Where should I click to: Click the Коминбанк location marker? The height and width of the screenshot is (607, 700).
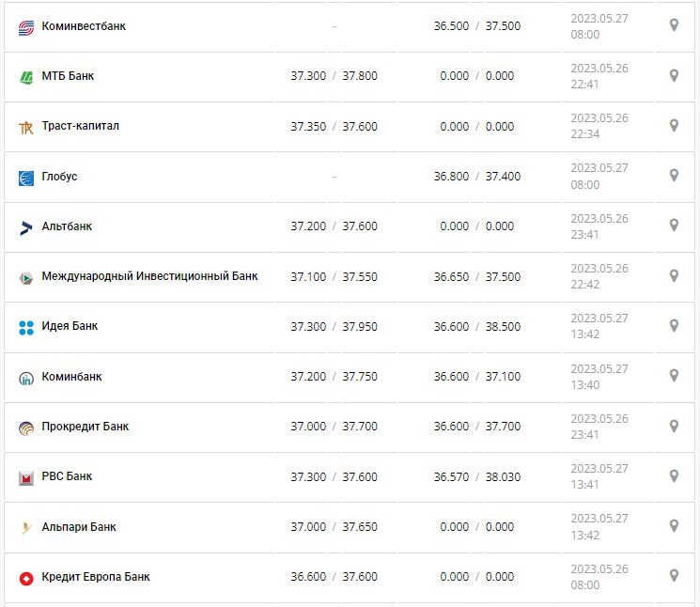click(674, 376)
